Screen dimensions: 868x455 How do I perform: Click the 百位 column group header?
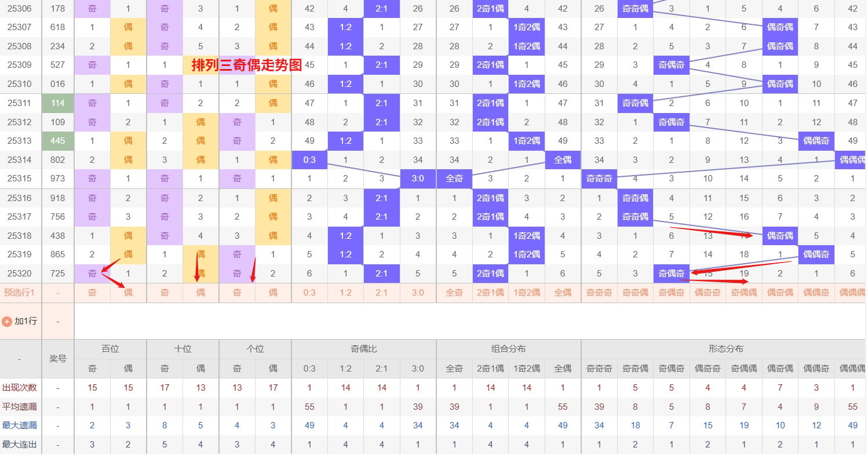pos(110,349)
